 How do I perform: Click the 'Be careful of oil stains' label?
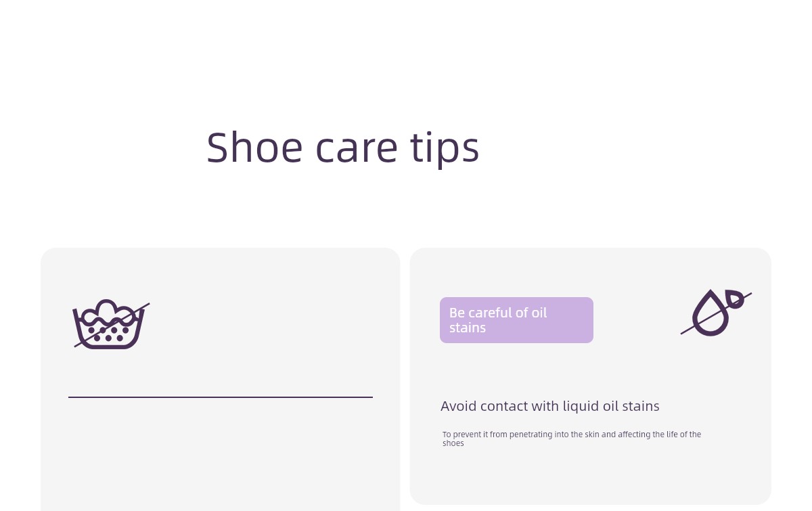pos(516,320)
